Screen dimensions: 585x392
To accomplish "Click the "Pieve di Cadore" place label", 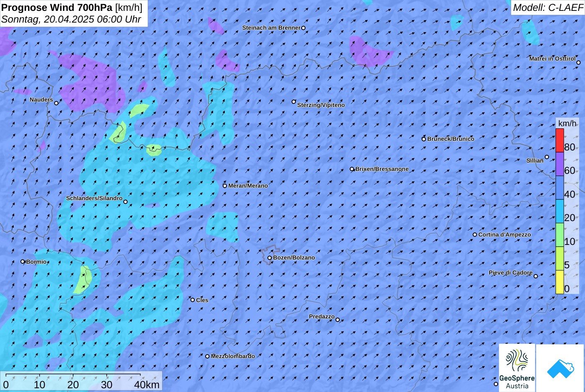I will (511, 272).
